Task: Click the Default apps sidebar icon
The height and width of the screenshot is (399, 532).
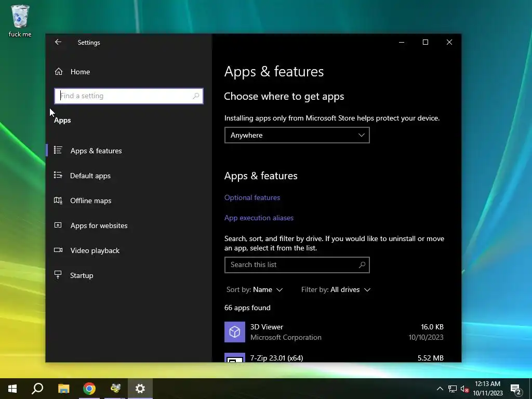Action: click(x=58, y=175)
